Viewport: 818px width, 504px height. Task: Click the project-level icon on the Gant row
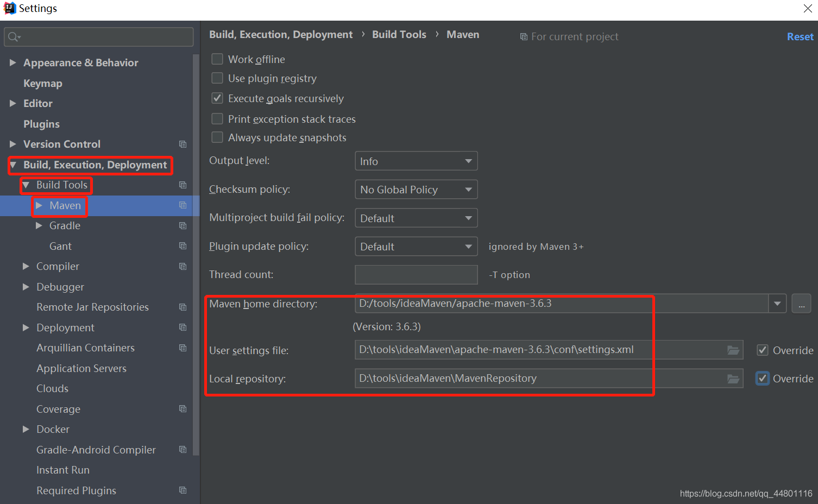point(183,246)
